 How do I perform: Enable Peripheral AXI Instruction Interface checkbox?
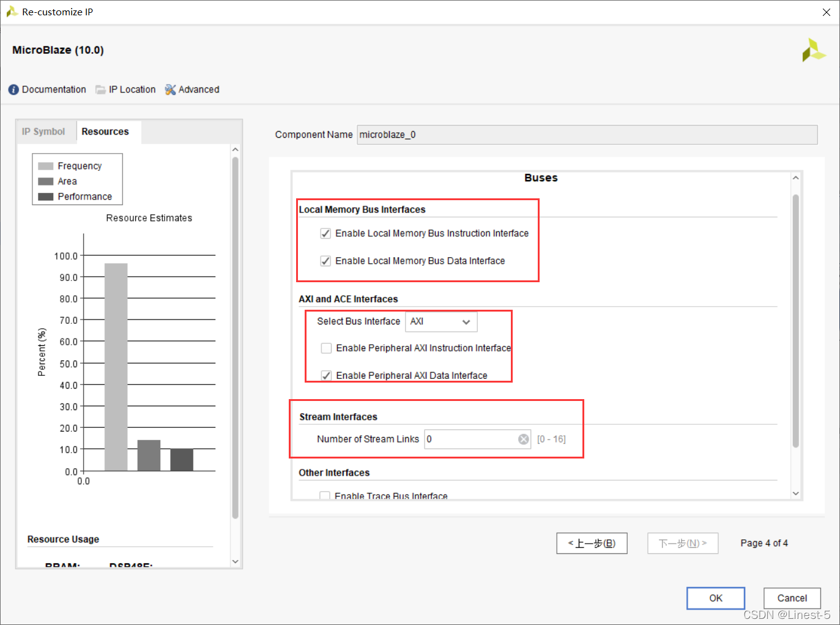tap(327, 348)
